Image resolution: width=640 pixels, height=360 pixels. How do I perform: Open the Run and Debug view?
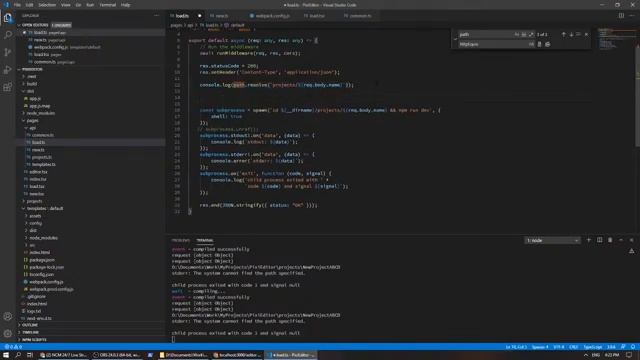(8, 70)
